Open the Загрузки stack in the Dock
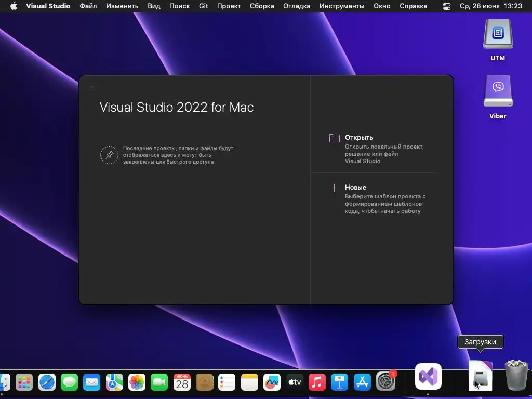The height and width of the screenshot is (399, 532). coord(481,376)
